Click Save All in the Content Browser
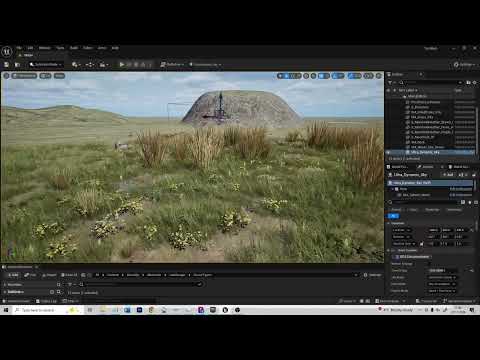Screen dimensions: 480x360 pos(69,275)
